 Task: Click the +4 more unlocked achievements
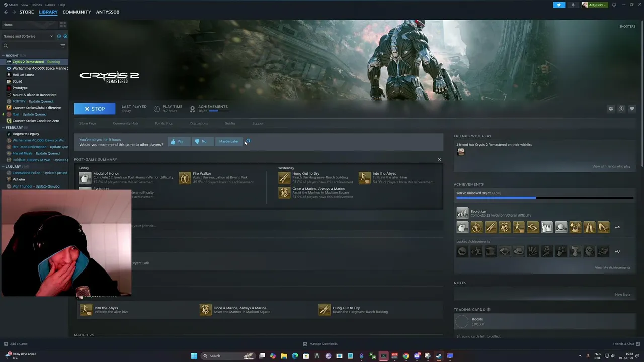[x=617, y=227]
